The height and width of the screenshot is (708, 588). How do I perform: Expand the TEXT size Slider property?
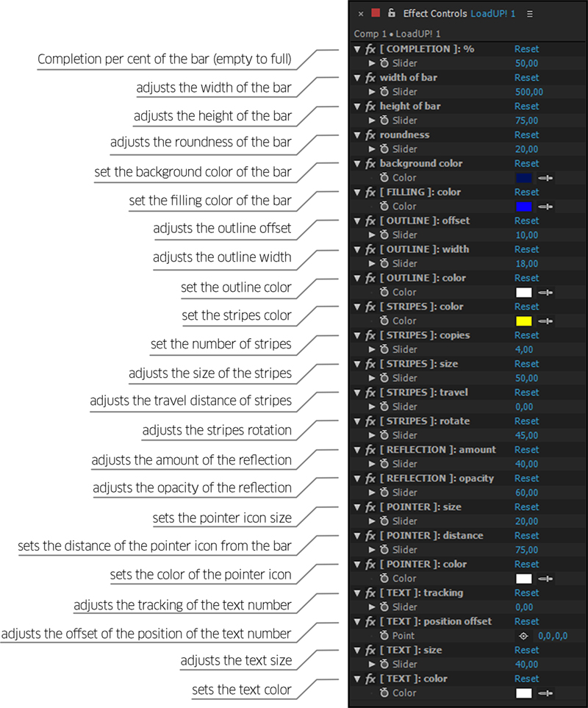[372, 664]
